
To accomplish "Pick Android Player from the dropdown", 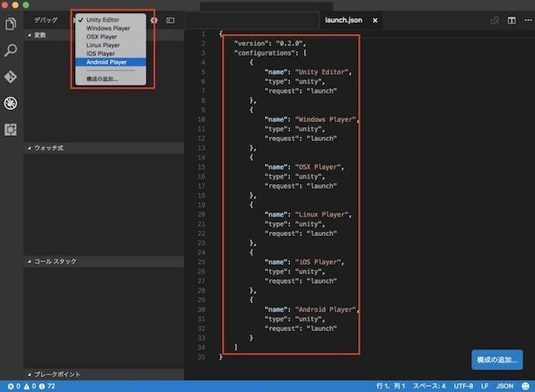I will coord(111,62).
